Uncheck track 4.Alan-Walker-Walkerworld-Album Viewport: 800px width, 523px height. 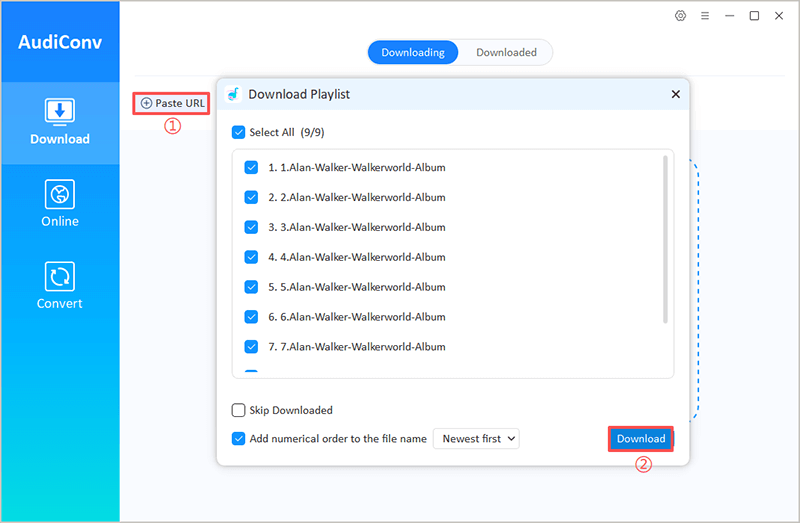tap(251, 257)
